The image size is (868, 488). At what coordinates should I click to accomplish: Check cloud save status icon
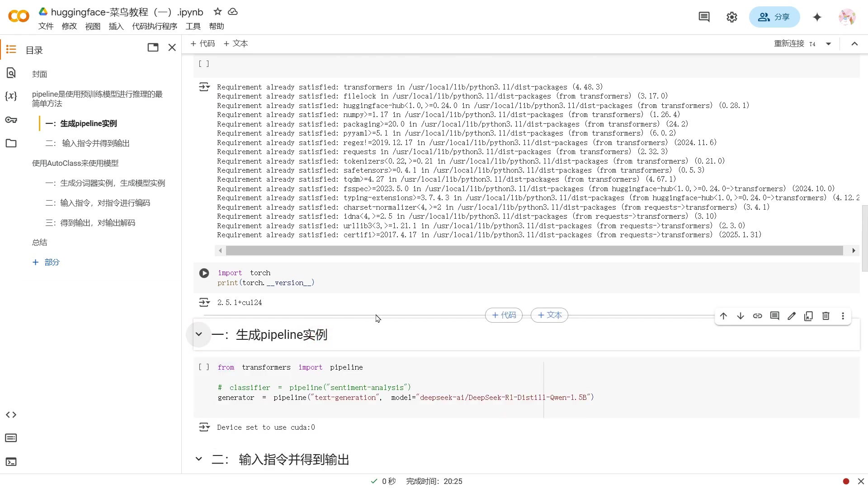(233, 12)
